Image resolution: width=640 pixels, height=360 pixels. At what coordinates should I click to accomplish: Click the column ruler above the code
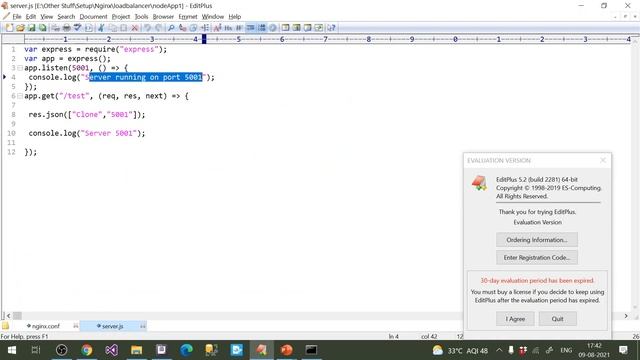[x=327, y=39]
